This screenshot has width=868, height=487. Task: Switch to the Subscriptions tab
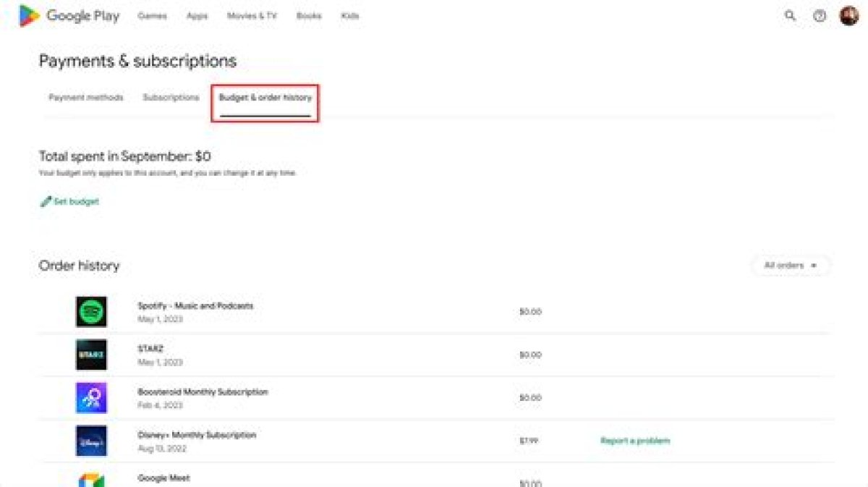[x=171, y=97]
